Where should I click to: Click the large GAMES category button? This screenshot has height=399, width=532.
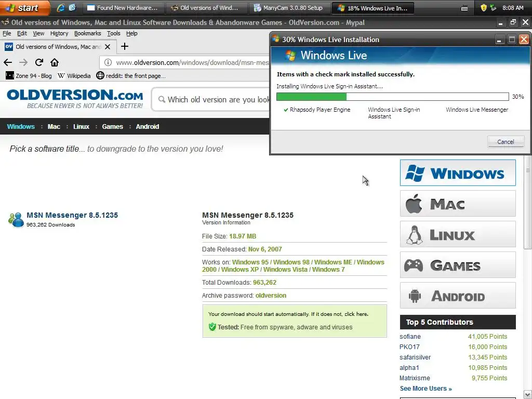click(x=458, y=265)
